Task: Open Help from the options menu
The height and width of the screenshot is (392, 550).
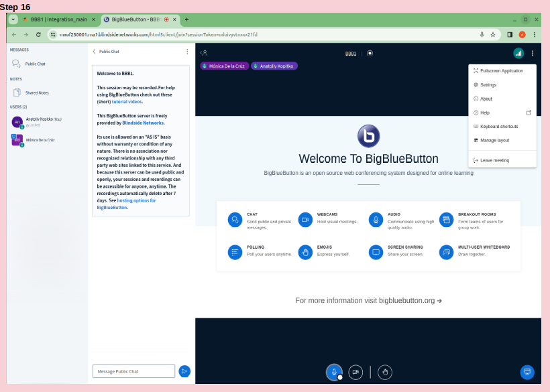Action: pyautogui.click(x=502, y=113)
